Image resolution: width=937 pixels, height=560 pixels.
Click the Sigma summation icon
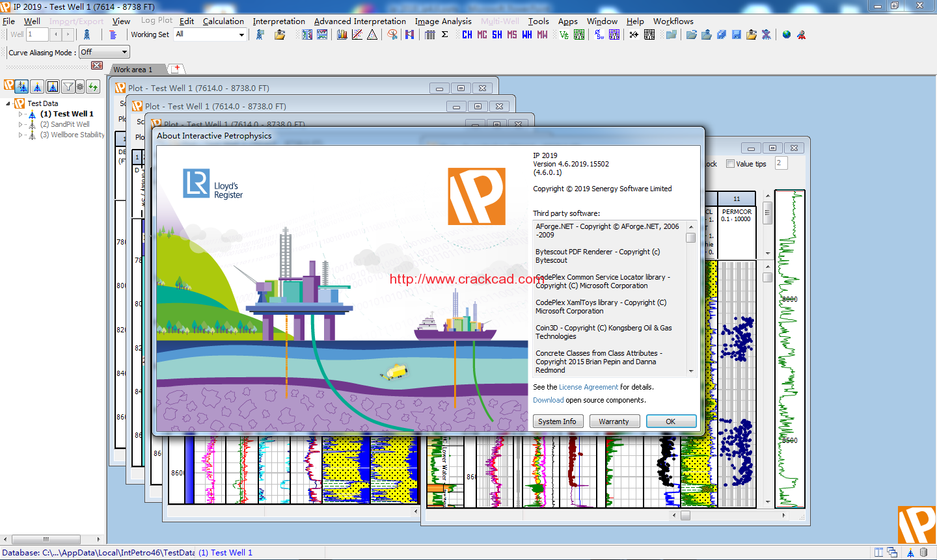(x=444, y=34)
